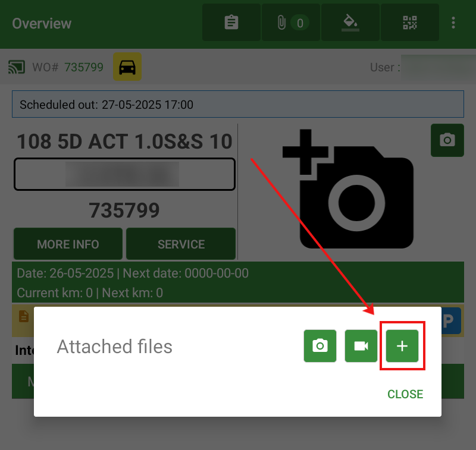Tap the QR code scanner icon
Viewport: 476px width, 450px height.
[x=410, y=23]
